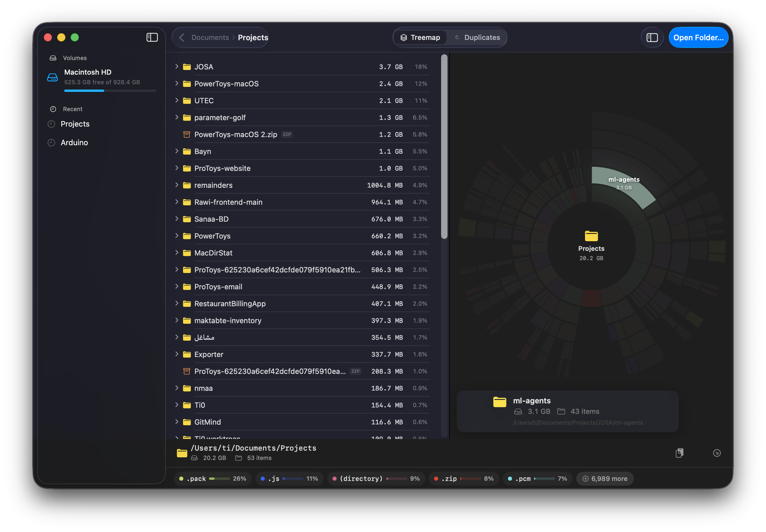Click the Open Folder... button

(698, 37)
